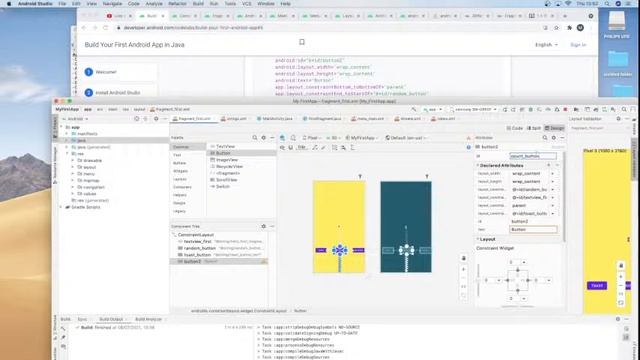Click the text attribute field showing Button

(533, 229)
